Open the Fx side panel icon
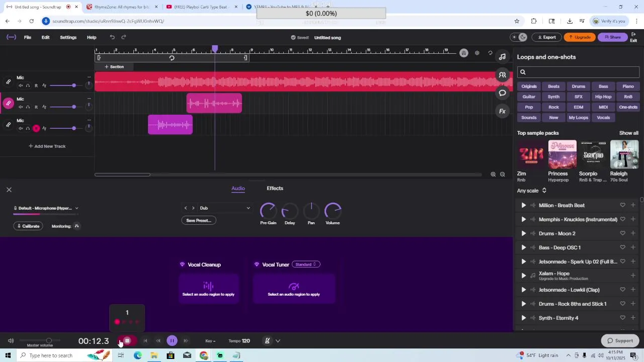644x362 pixels. [x=502, y=111]
